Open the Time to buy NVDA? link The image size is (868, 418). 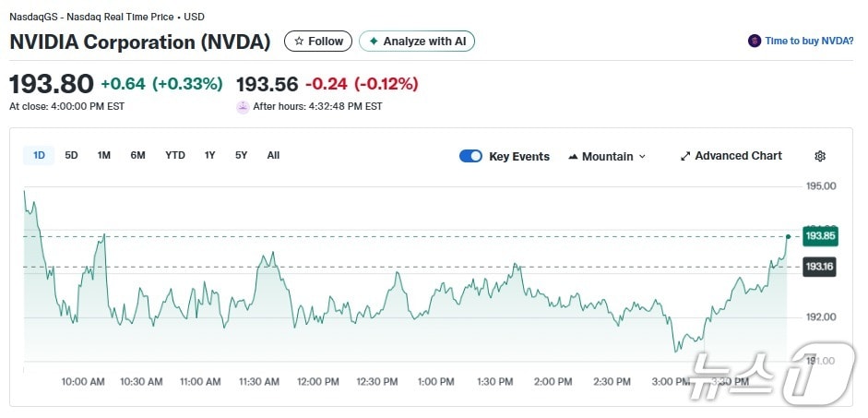[808, 42]
